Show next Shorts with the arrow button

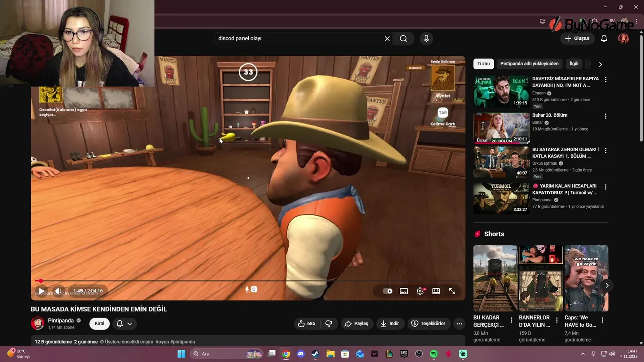pos(607,285)
